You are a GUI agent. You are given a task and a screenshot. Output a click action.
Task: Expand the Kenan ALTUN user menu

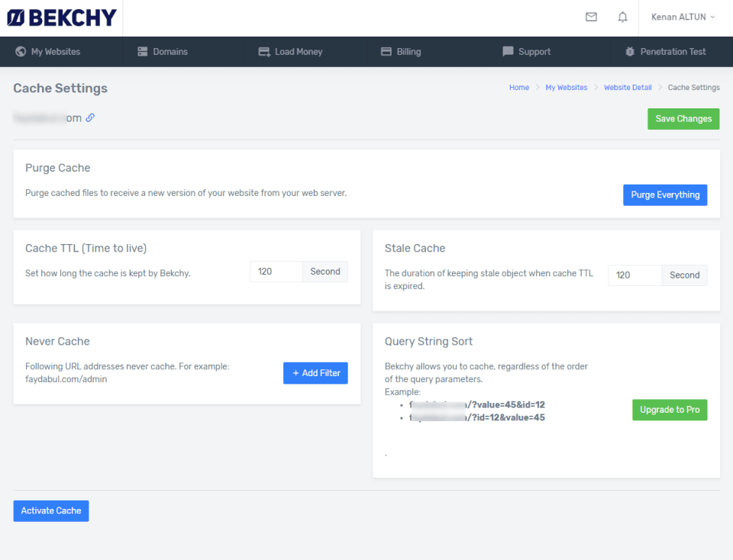coord(683,18)
